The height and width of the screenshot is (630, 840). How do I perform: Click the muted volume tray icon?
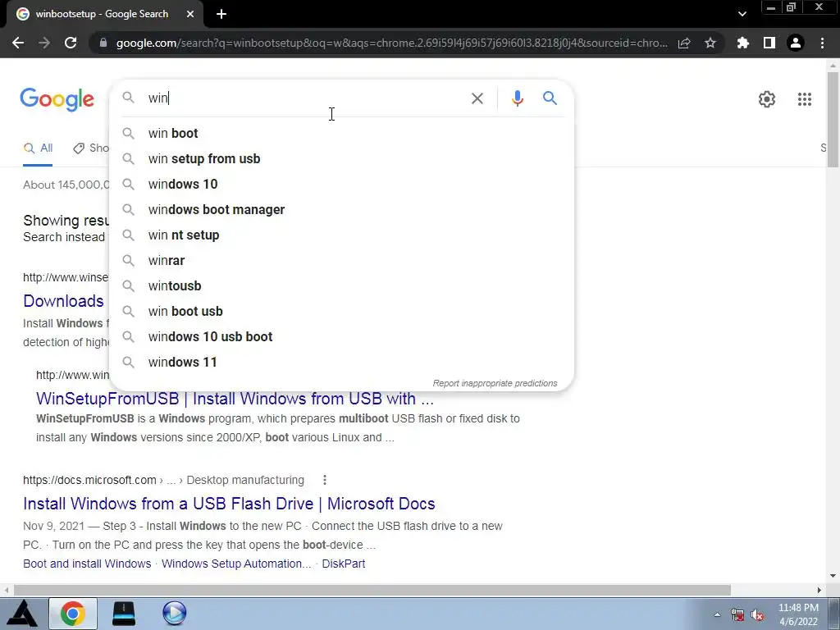pos(757,615)
